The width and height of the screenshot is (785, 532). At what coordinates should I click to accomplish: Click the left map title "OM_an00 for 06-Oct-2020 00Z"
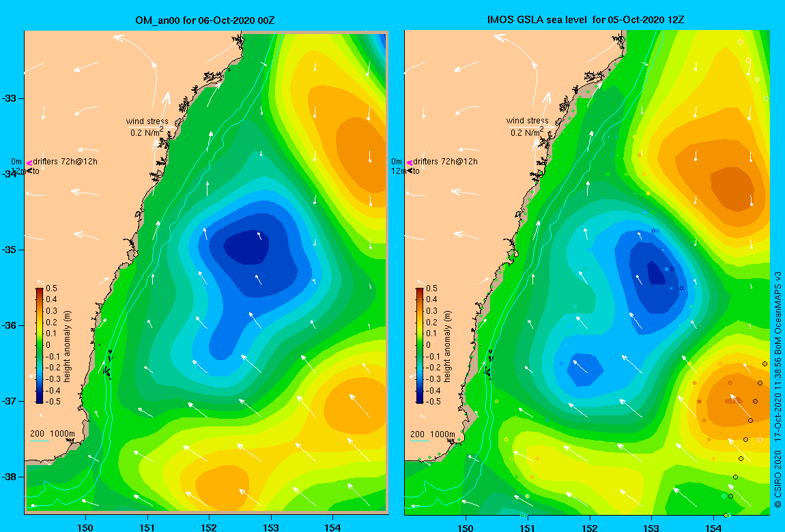point(205,20)
